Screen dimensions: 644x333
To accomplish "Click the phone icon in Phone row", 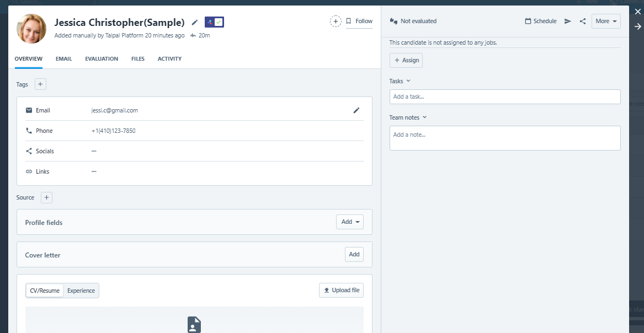I will (x=29, y=131).
